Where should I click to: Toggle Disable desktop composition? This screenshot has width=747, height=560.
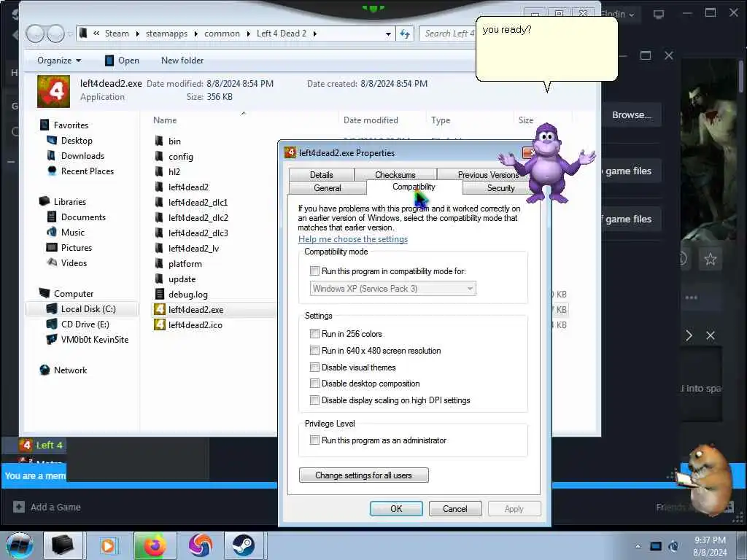(314, 384)
